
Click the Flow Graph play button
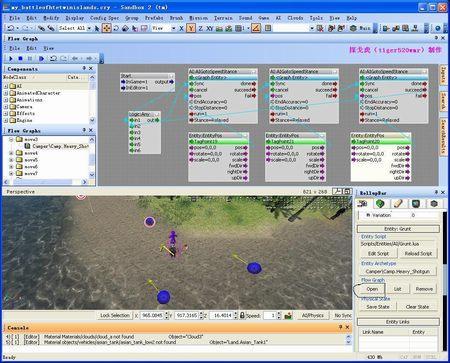coord(11,59)
